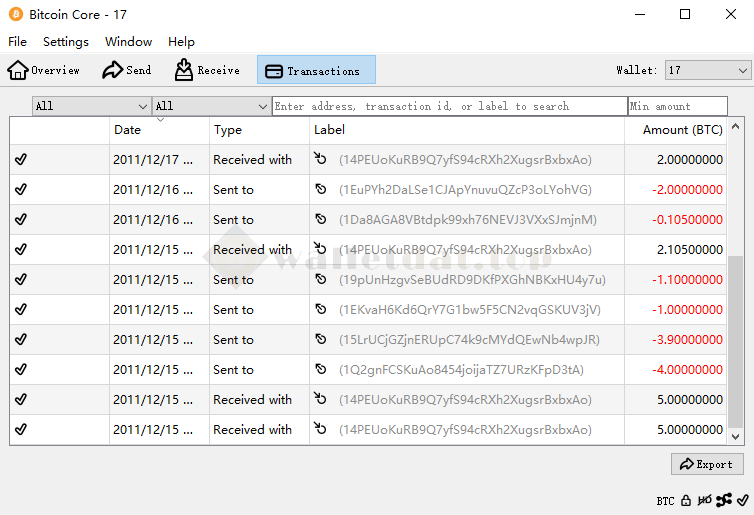Open the Settings menu

pyautogui.click(x=66, y=42)
